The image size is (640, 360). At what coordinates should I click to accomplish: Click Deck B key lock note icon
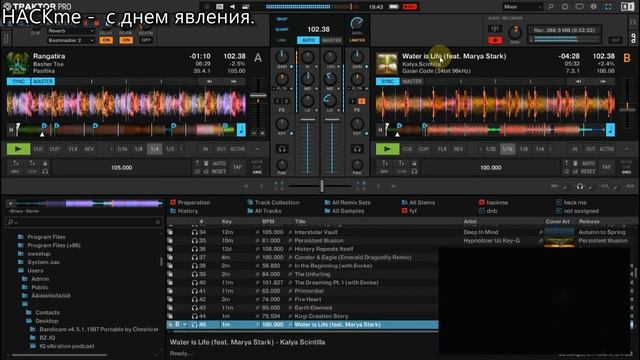(610, 130)
